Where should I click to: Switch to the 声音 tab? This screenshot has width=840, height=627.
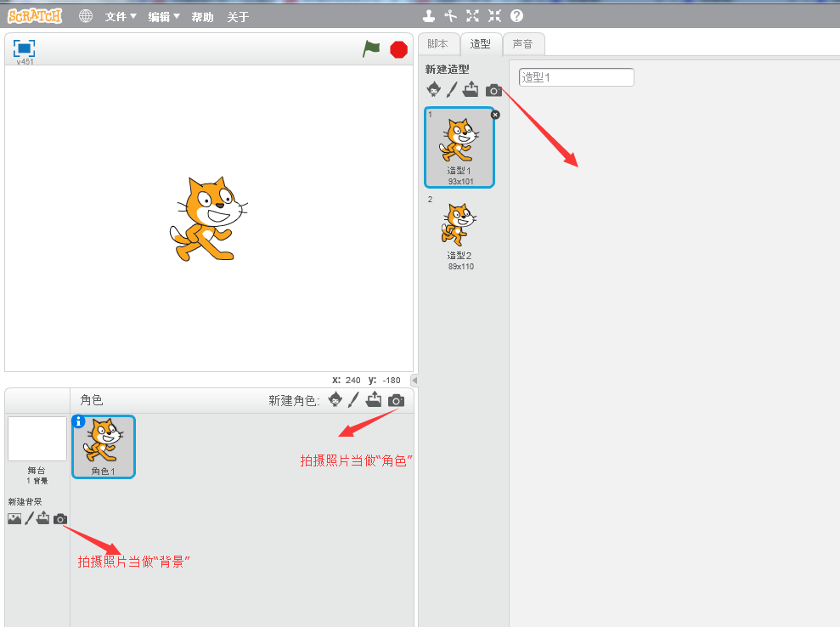click(x=523, y=44)
